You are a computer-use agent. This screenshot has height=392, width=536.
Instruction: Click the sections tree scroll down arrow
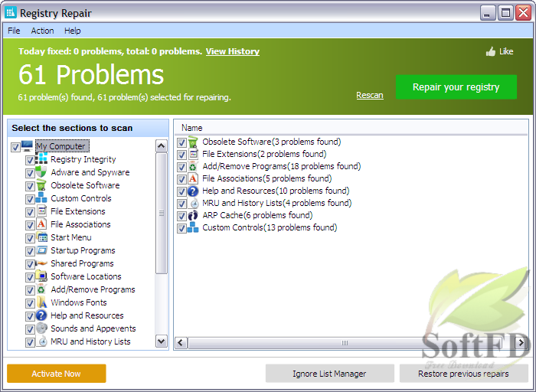162,341
